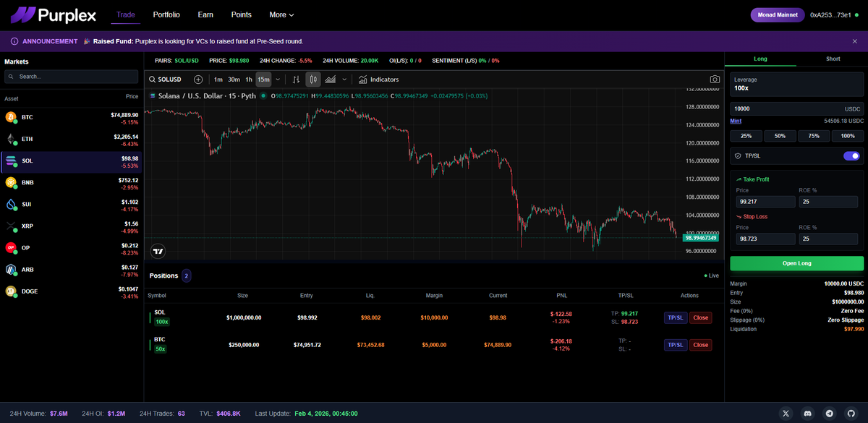The image size is (868, 423).
Task: Open TP/SL for the SOL position
Action: click(675, 317)
